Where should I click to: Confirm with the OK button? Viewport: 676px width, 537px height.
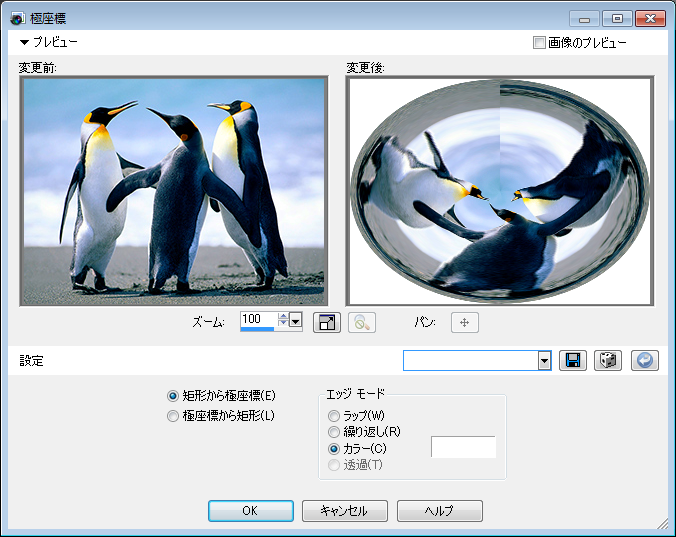(251, 511)
